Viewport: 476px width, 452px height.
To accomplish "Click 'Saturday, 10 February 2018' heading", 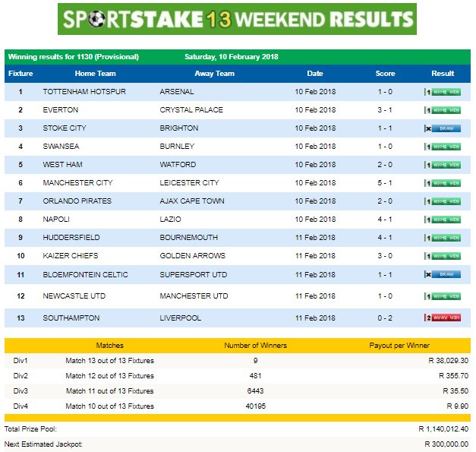I will click(232, 57).
